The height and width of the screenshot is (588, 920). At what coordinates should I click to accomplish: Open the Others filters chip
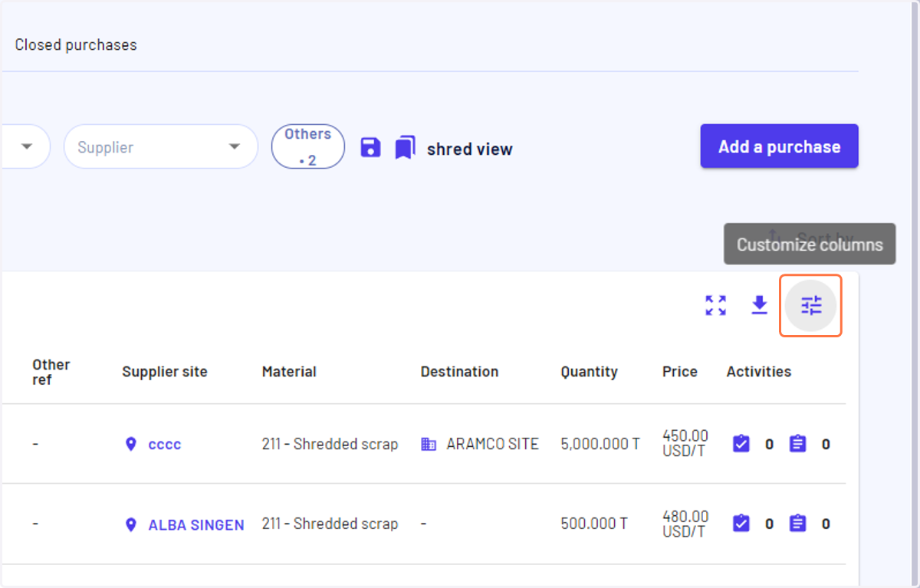pos(308,146)
